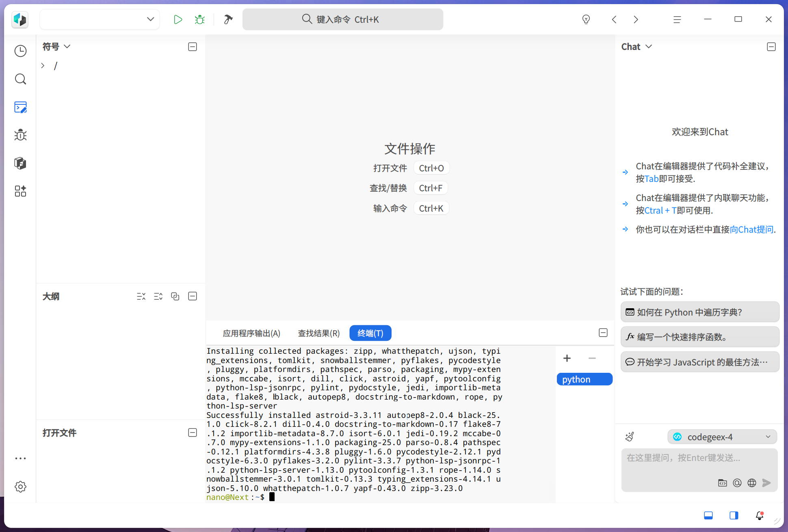This screenshot has height=532, width=788.
Task: Focus the 键入命令 Ctrl+K command box
Action: click(343, 19)
